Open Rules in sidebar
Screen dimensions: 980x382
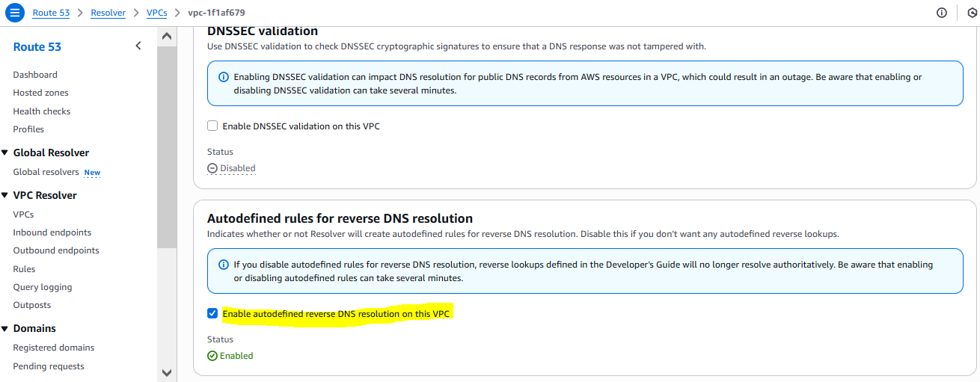click(x=24, y=269)
